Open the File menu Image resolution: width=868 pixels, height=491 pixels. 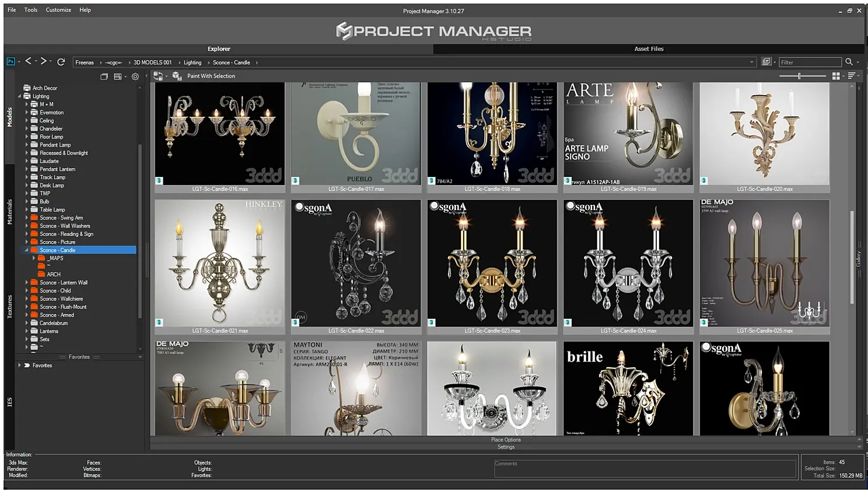[x=12, y=10]
